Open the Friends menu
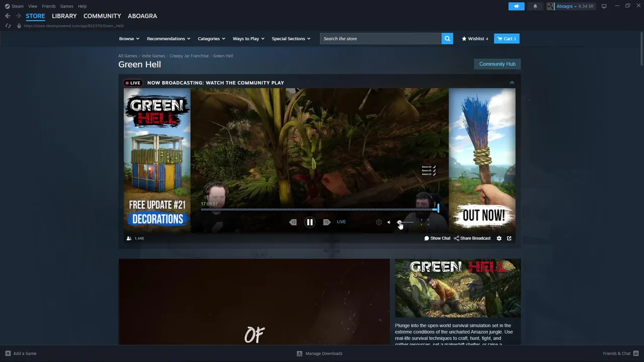Image resolution: width=644 pixels, height=362 pixels. [49, 6]
